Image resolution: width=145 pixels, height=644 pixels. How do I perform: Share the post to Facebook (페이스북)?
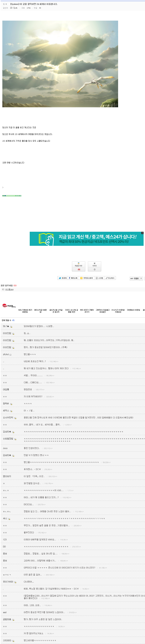(73, 278)
